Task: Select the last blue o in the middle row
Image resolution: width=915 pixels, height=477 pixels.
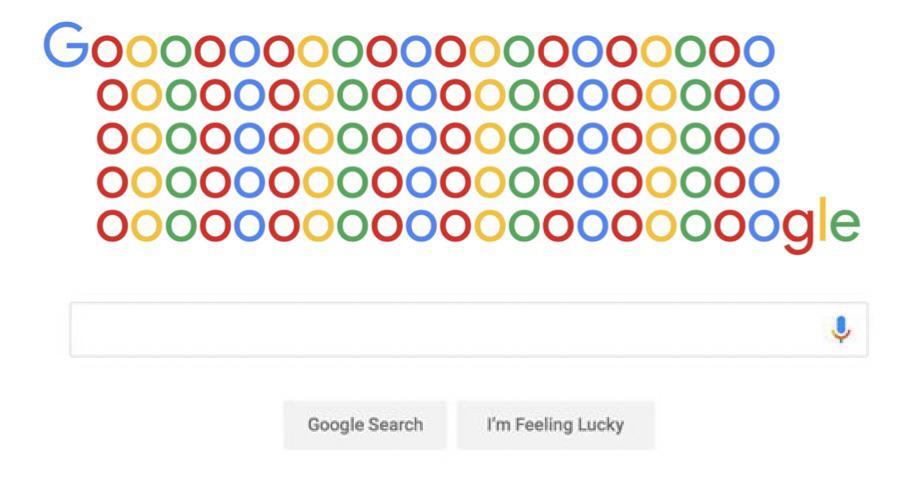Action: [x=764, y=139]
